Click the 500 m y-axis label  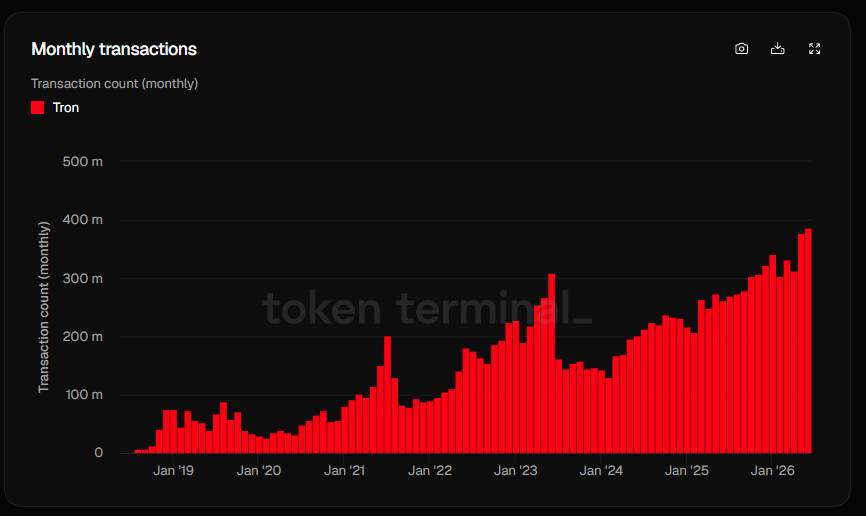coord(82,162)
